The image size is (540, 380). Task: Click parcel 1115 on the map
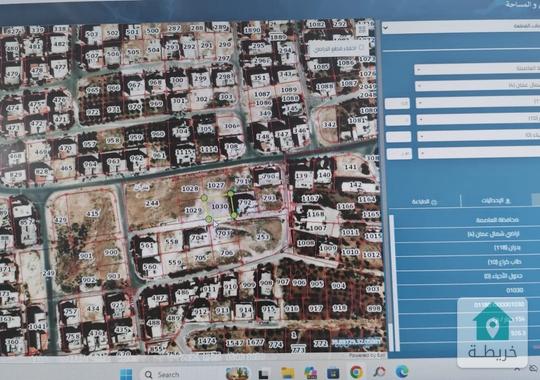click(x=184, y=152)
